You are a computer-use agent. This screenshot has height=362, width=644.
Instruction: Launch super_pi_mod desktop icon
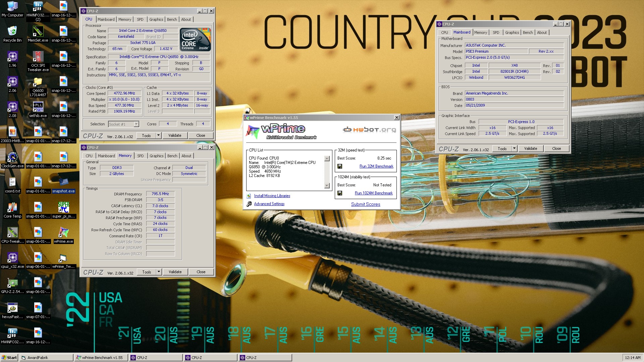(63, 210)
